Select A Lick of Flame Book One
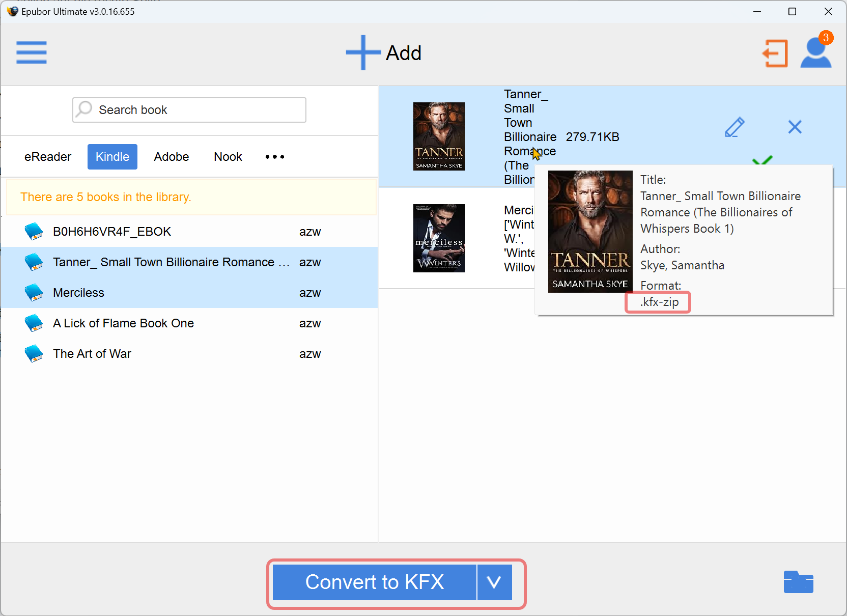 click(x=189, y=323)
